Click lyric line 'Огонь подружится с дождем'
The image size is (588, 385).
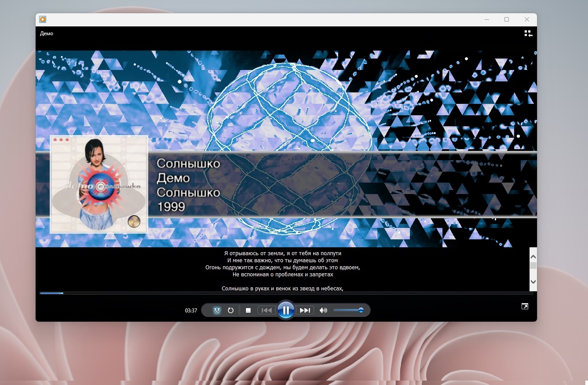click(x=283, y=268)
